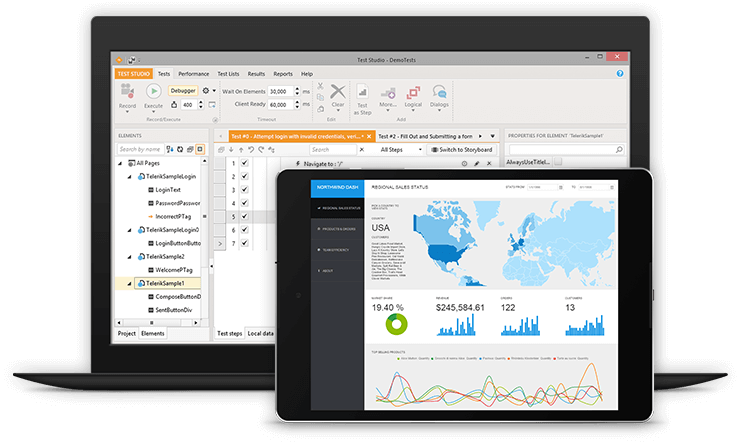
Task: Toggle the checkbox for step 1
Action: tap(244, 163)
